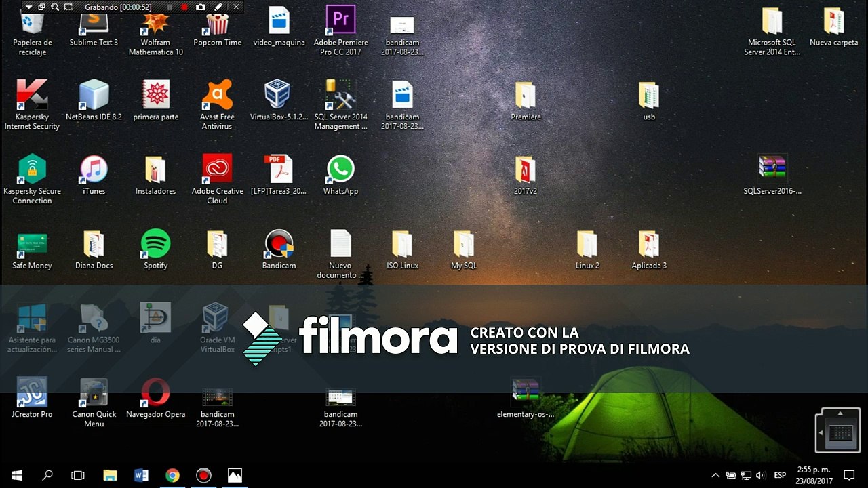
Task: Select the Popcorn Time desktop icon
Action: pyautogui.click(x=217, y=30)
